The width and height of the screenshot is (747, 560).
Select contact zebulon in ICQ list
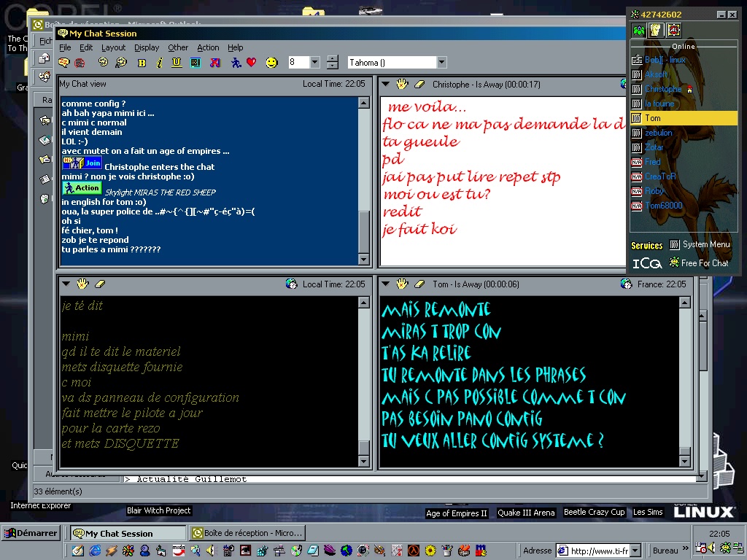tap(658, 133)
